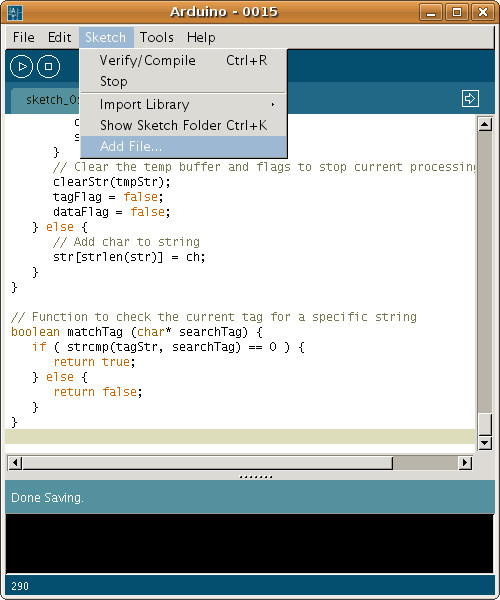Image resolution: width=500 pixels, height=600 pixels.
Task: Open the Tools menu
Action: 156,38
